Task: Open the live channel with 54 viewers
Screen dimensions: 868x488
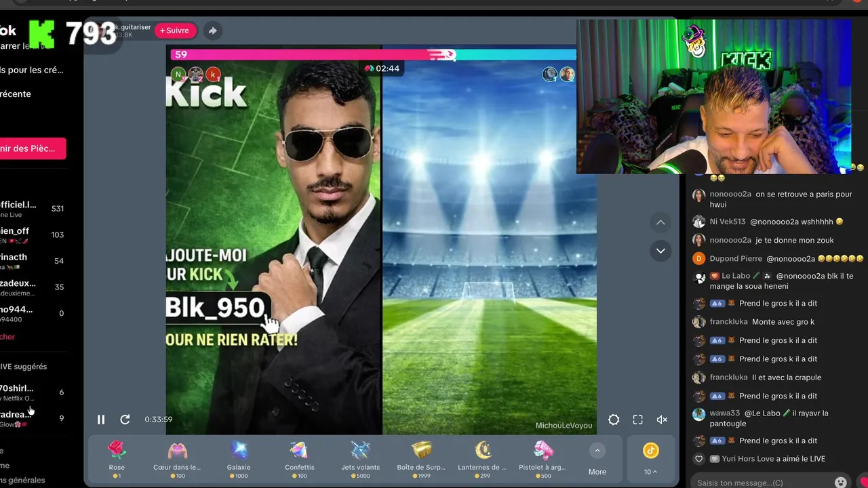Action: (34, 262)
